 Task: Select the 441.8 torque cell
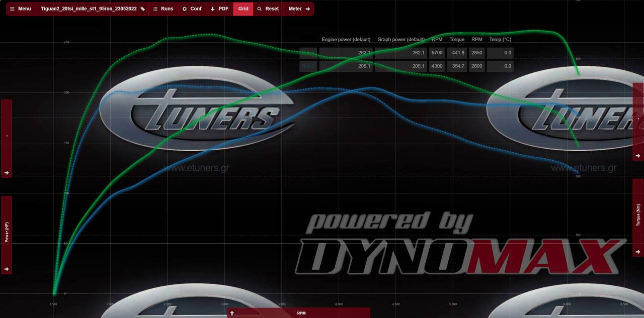pos(457,53)
